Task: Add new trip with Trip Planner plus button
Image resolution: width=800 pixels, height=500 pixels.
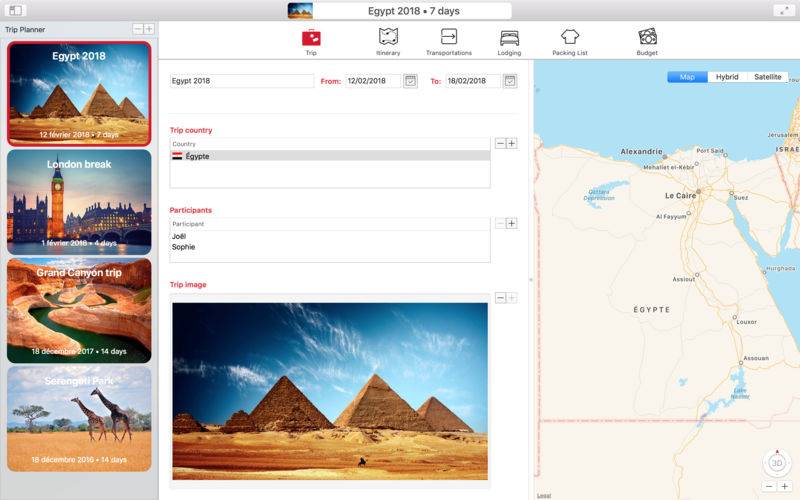Action: 148,29
